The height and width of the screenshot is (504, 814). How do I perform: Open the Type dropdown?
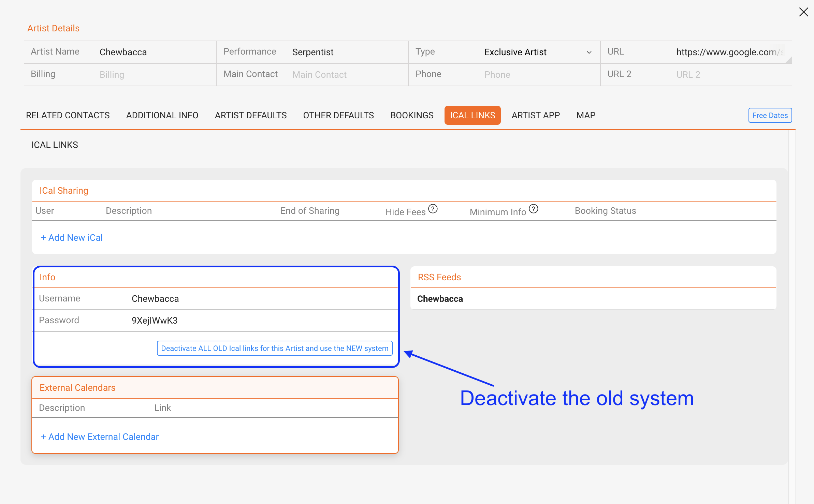538,52
